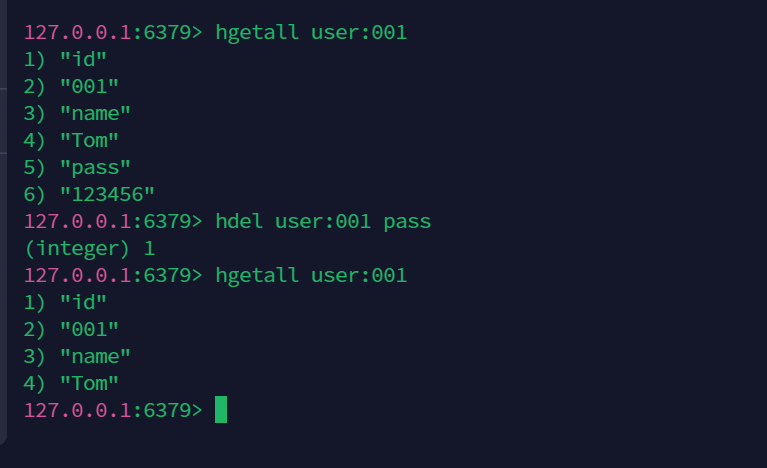Click "Tom" in the four-item hgetall result

tap(89, 383)
